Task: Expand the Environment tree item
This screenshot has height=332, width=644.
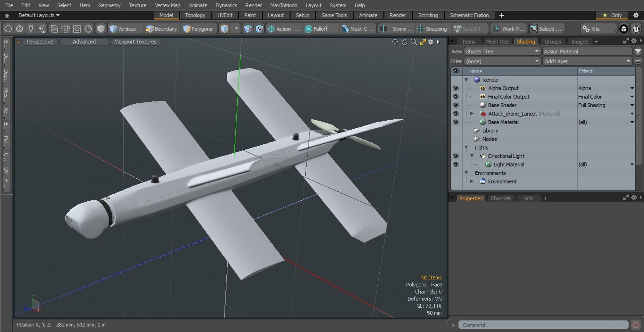Action: [472, 182]
